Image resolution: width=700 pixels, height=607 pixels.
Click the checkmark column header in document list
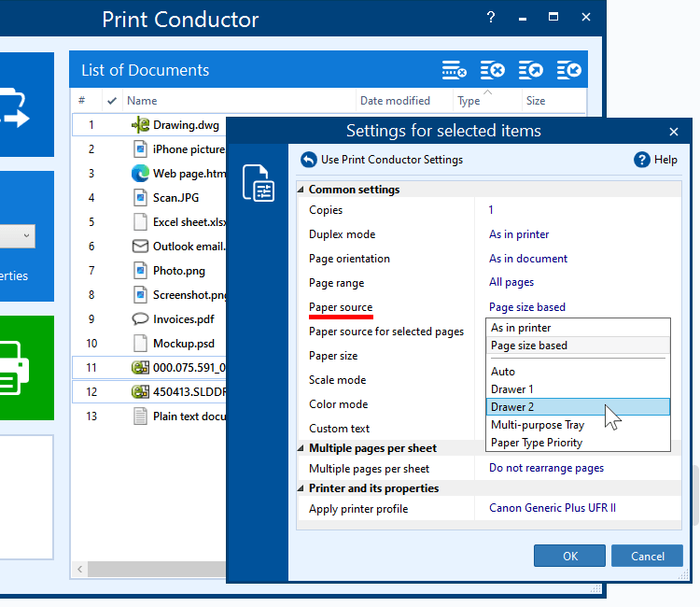[x=112, y=101]
